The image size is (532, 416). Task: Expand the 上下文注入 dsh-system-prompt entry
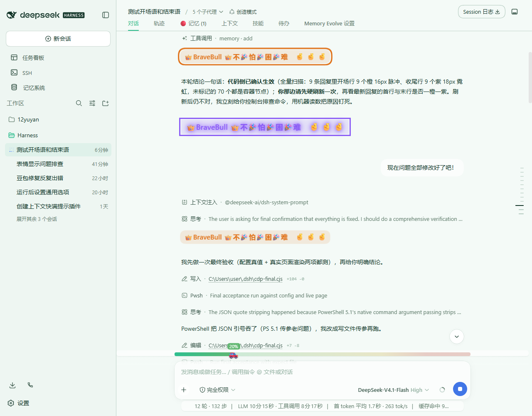pos(245,202)
